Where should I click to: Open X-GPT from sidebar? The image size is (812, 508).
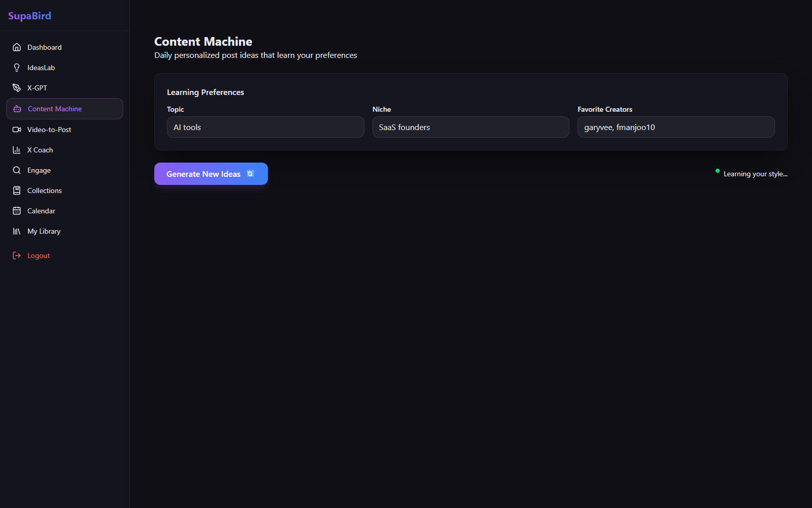point(64,88)
